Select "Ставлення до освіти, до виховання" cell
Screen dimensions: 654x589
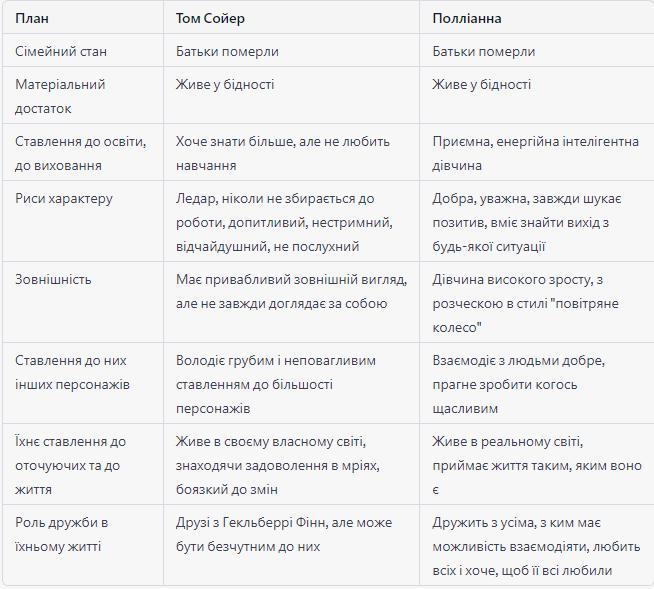(x=80, y=153)
